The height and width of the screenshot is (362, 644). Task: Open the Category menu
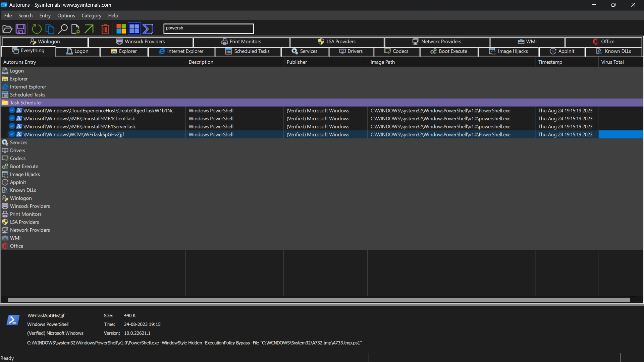point(92,15)
